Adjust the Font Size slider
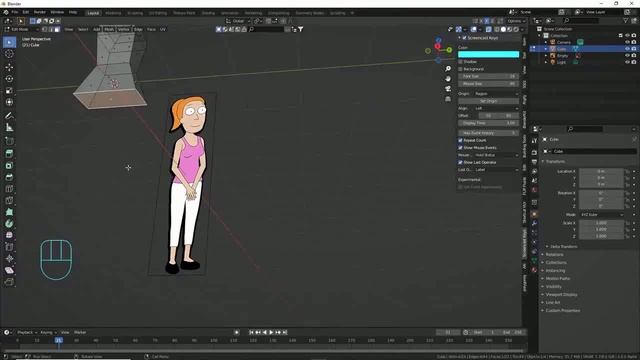This screenshot has width=640, height=360. click(x=488, y=76)
